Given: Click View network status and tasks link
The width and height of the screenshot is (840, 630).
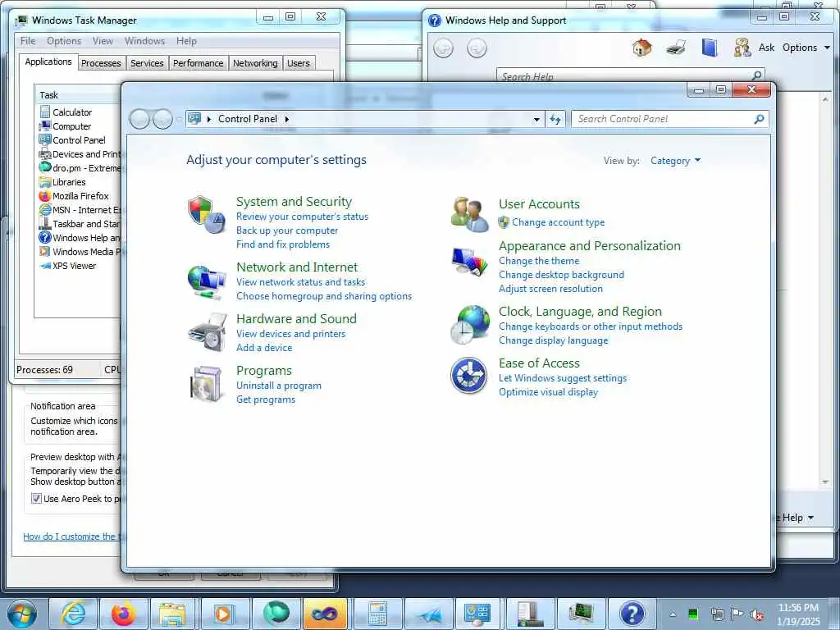Looking at the screenshot, I should tap(300, 282).
